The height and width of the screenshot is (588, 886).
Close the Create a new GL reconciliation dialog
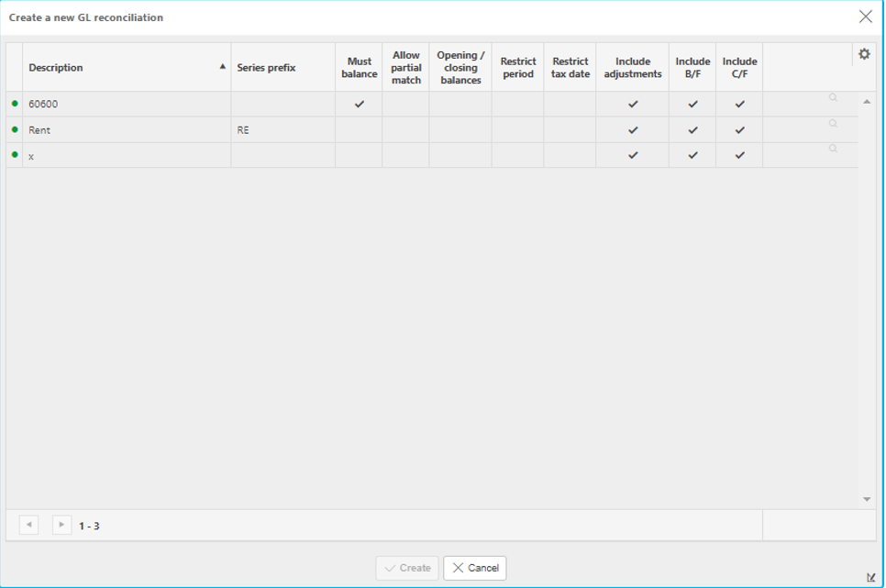865,17
